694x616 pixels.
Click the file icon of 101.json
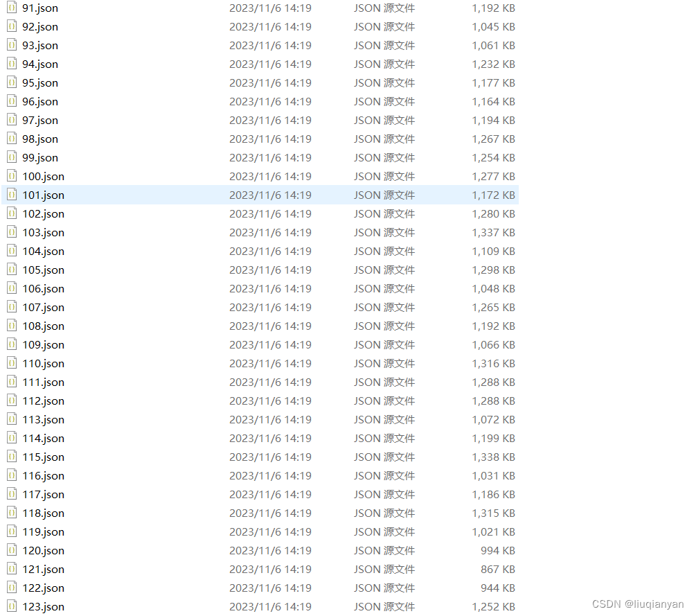coord(12,195)
